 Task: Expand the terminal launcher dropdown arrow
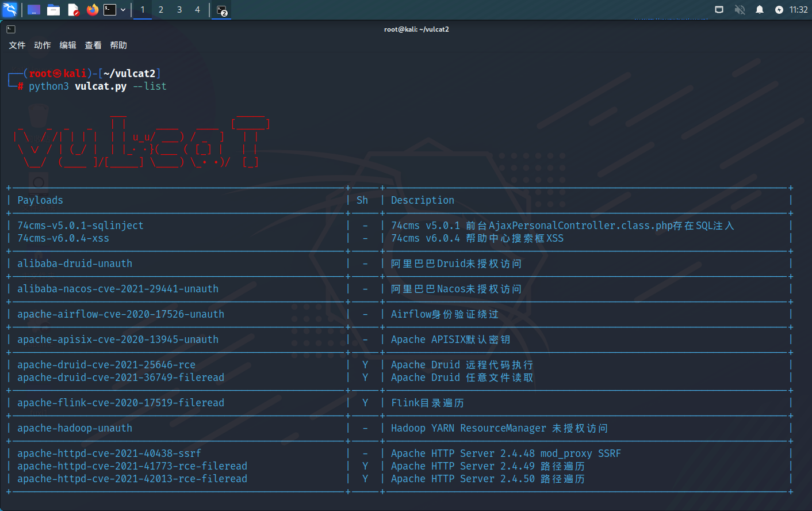tap(123, 10)
